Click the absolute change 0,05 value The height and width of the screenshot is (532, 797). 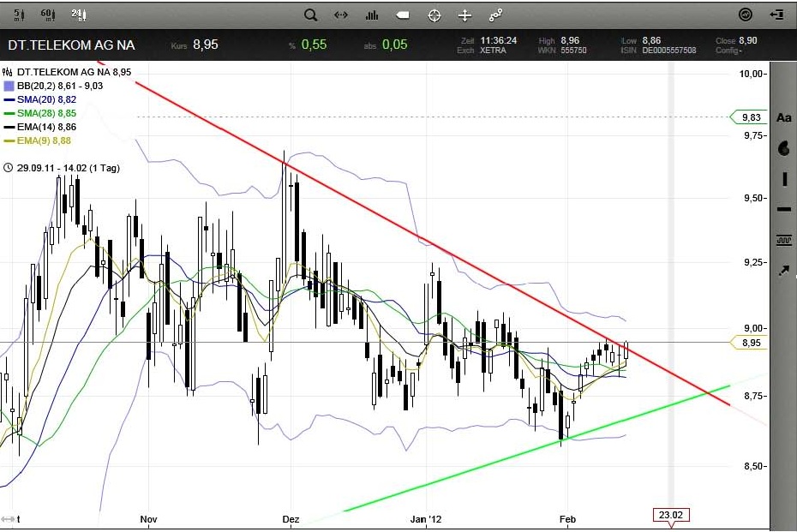point(394,45)
